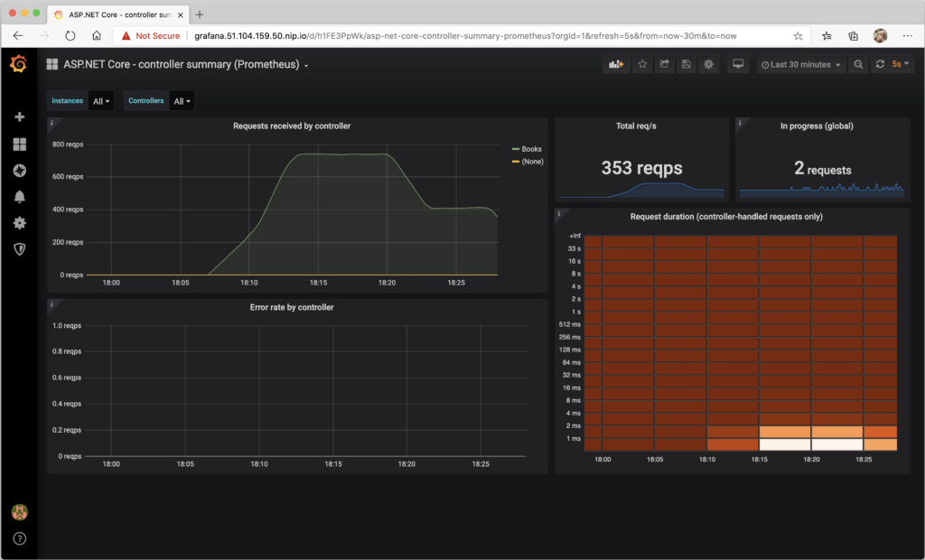The height and width of the screenshot is (560, 925).
Task: Go back in the browser
Action: click(x=18, y=36)
